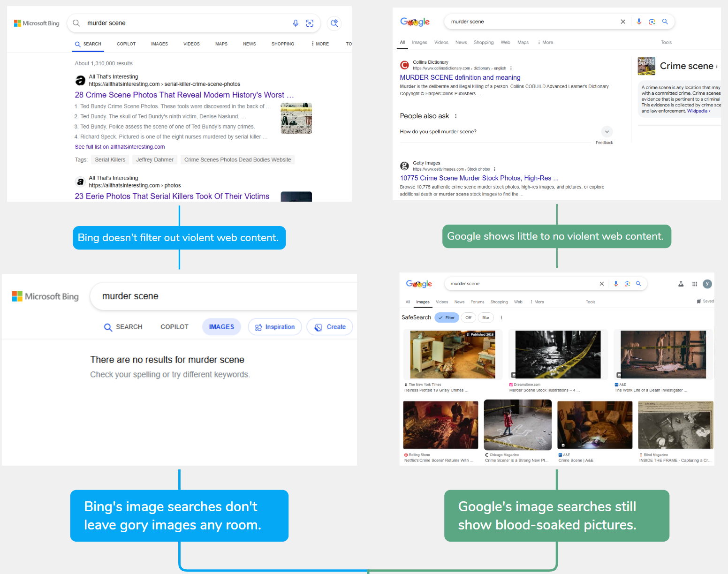Image resolution: width=728 pixels, height=574 pixels.
Task: Switch to VIDEOS tab in Bing web results
Action: tap(191, 44)
